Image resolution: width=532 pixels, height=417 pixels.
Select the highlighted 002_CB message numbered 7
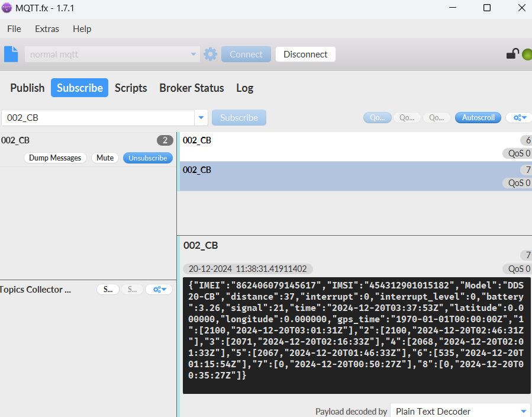[355, 177]
